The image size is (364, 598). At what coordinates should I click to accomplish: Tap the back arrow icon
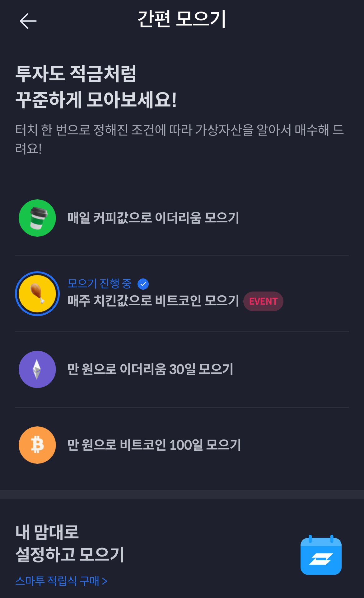(28, 21)
